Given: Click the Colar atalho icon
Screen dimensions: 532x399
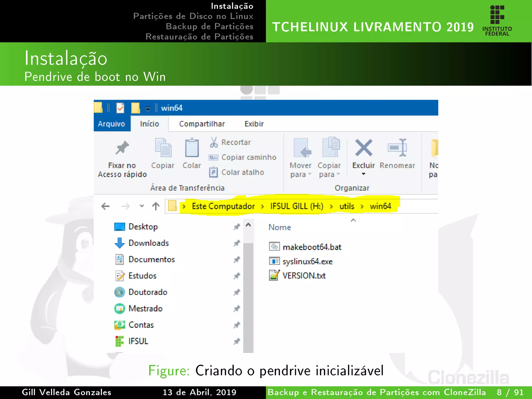Looking at the screenshot, I should (214, 172).
